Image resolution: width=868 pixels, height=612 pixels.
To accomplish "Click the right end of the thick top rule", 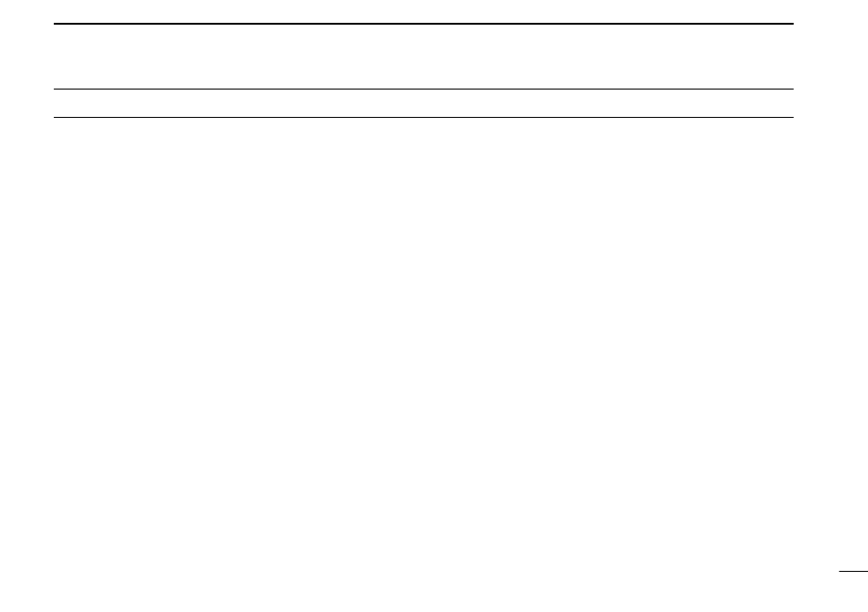I will pyautogui.click(x=792, y=24).
